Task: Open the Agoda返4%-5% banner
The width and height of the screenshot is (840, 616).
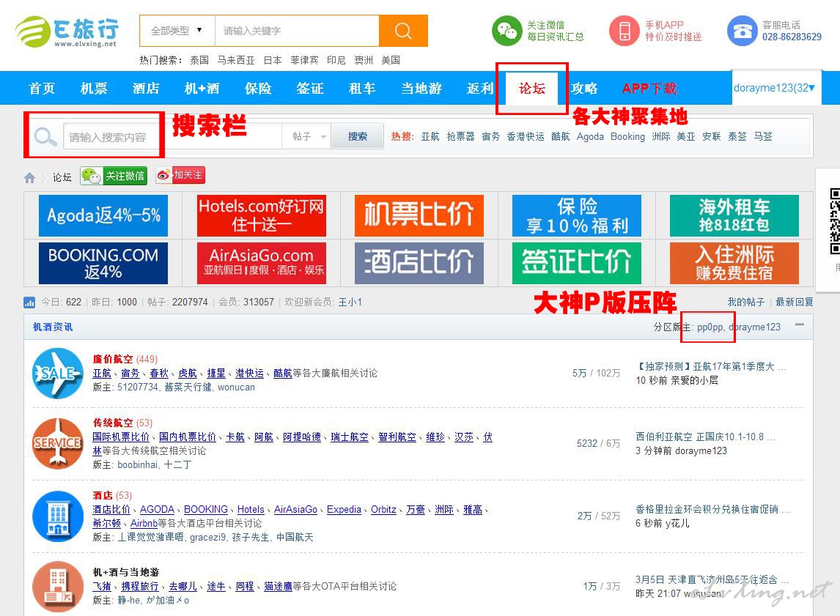Action: point(103,215)
